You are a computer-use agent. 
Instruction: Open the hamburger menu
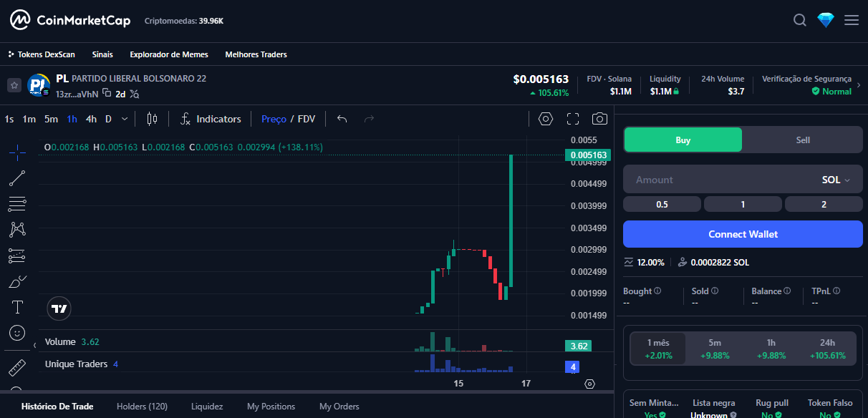852,21
